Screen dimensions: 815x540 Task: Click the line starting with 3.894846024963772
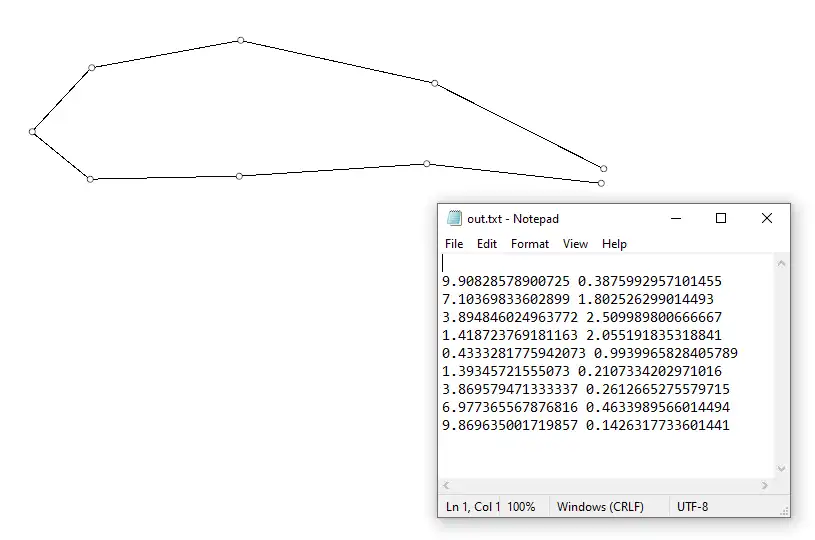pos(582,317)
